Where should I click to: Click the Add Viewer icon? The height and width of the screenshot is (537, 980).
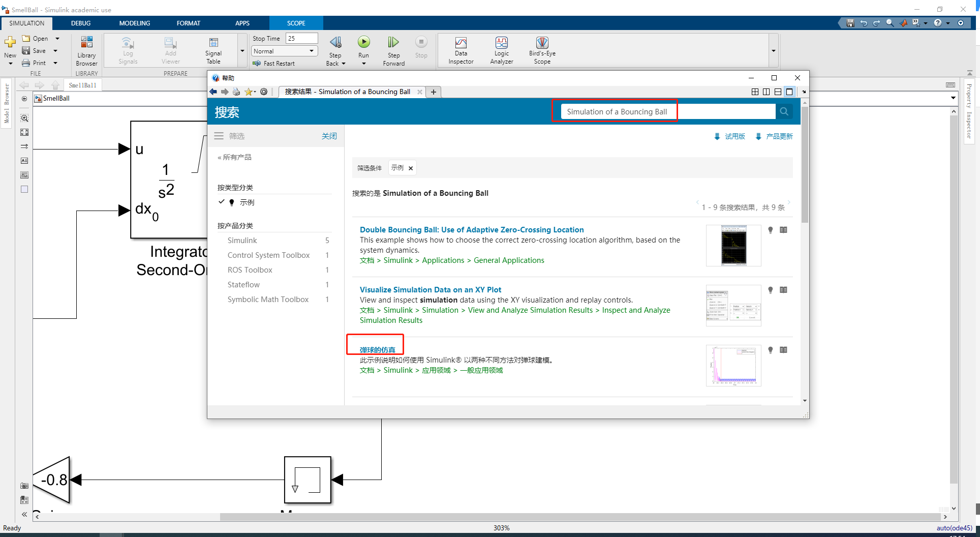coord(170,50)
